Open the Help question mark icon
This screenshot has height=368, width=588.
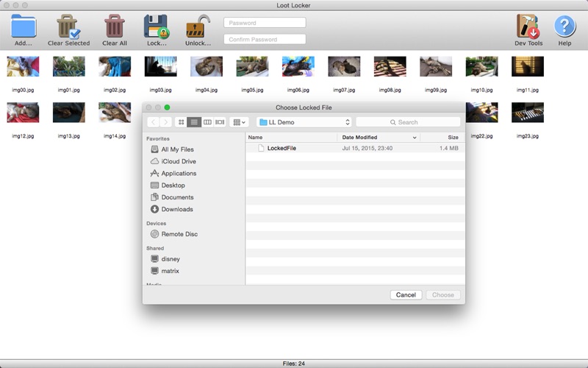(564, 26)
